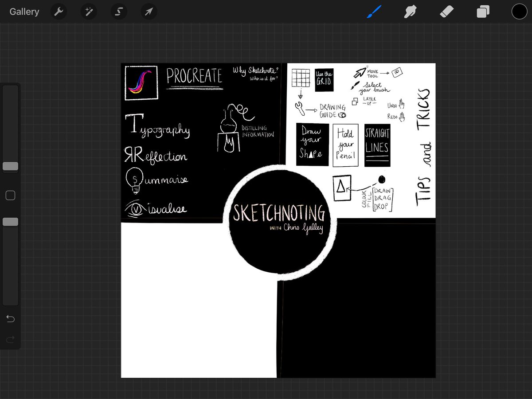Image resolution: width=532 pixels, height=399 pixels.
Task: Undo the last action with sidebar arrow
Action: 10,319
